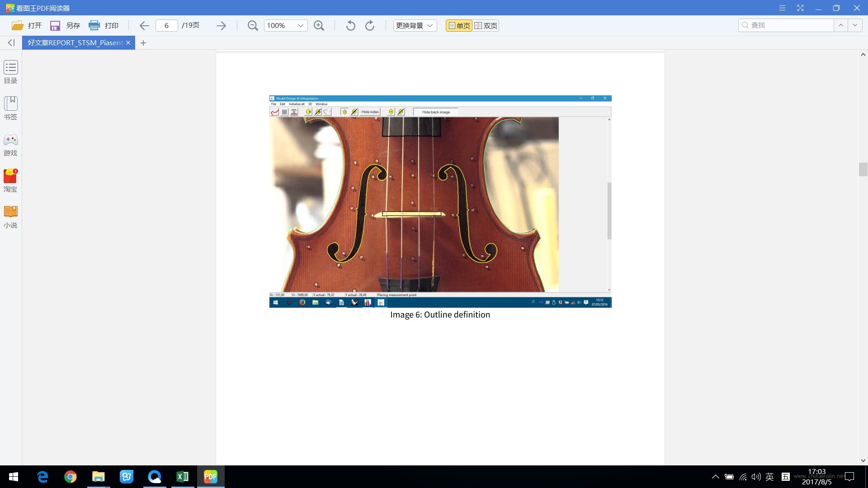868x488 pixels.
Task: Rotate the page clockwise
Action: tap(370, 26)
